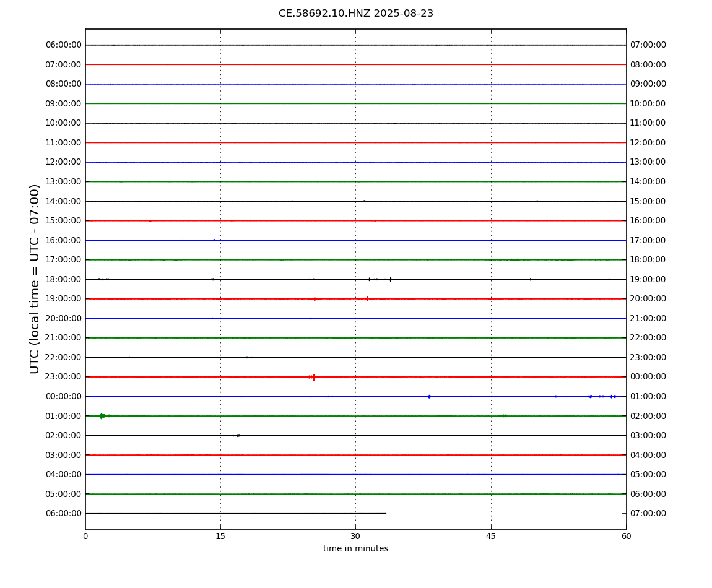
Task: Click local-time axis label 05:00:00
Action: click(x=648, y=475)
